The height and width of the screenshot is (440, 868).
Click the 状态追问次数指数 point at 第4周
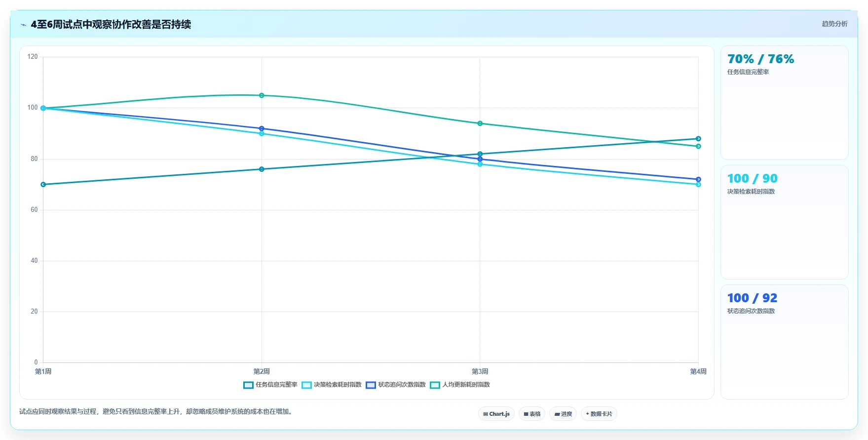point(698,179)
